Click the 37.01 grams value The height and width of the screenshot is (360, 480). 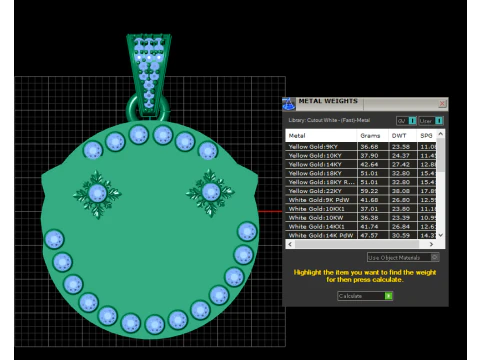[x=369, y=209]
